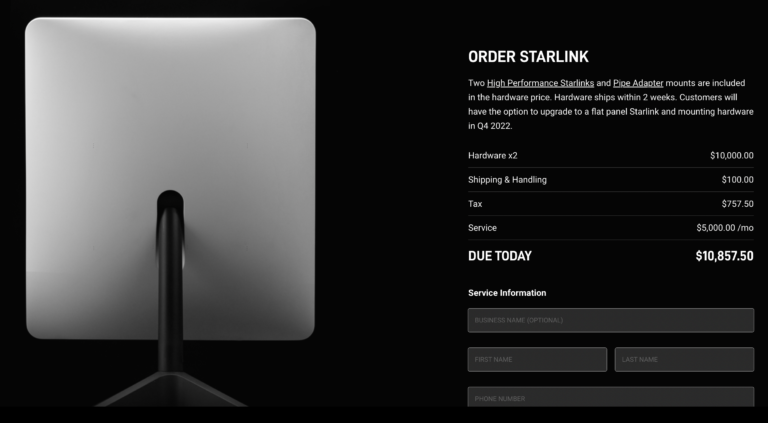768x423 pixels.
Task: Click the $757.50 tax amount
Action: [738, 204]
